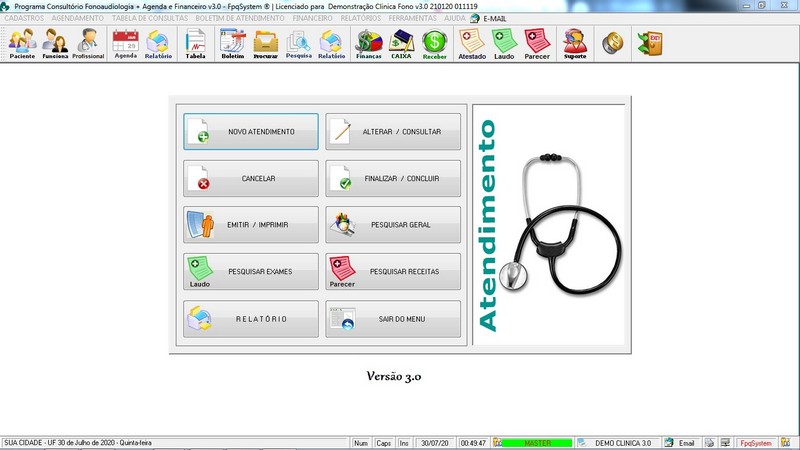Open the Finanças toolbar icon
Viewport: 800px width, 450px height.
369,44
